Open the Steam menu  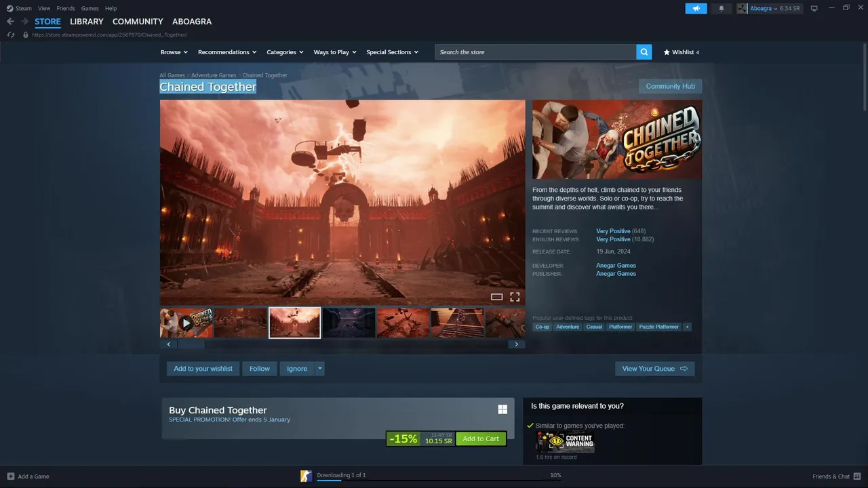point(24,8)
